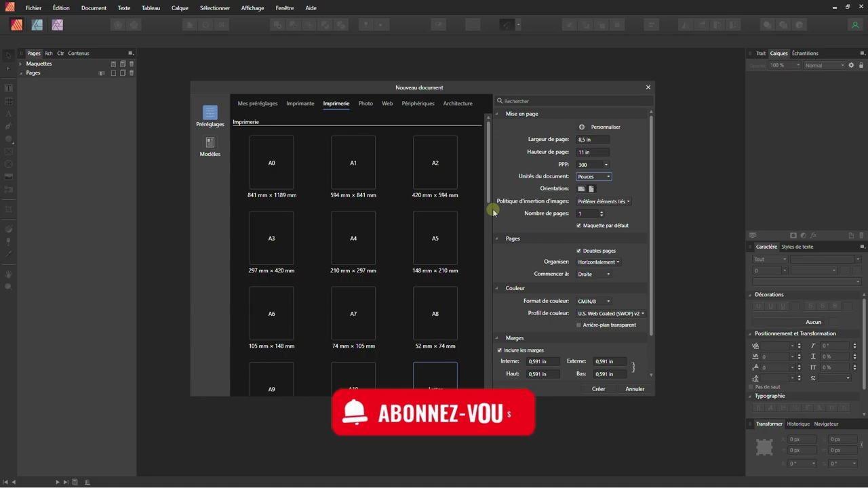The image size is (868, 488).
Task: Switch to the Affinity Publisher persona
Action: [x=17, y=25]
